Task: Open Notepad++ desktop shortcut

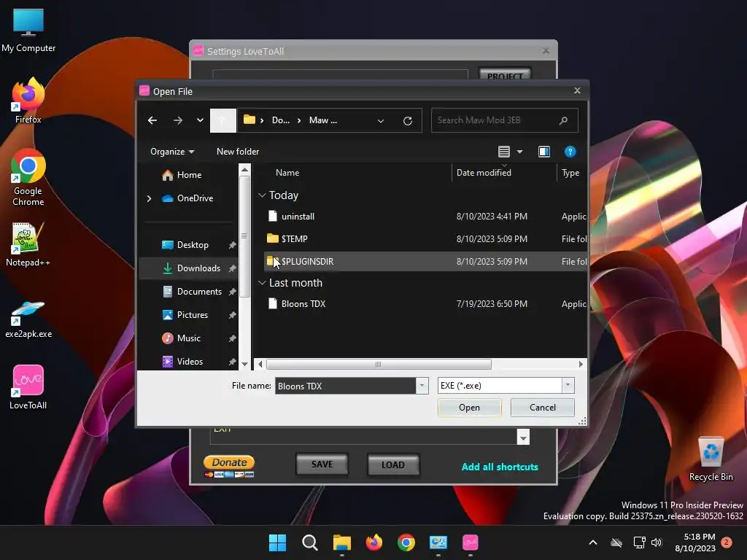Action: click(x=28, y=244)
